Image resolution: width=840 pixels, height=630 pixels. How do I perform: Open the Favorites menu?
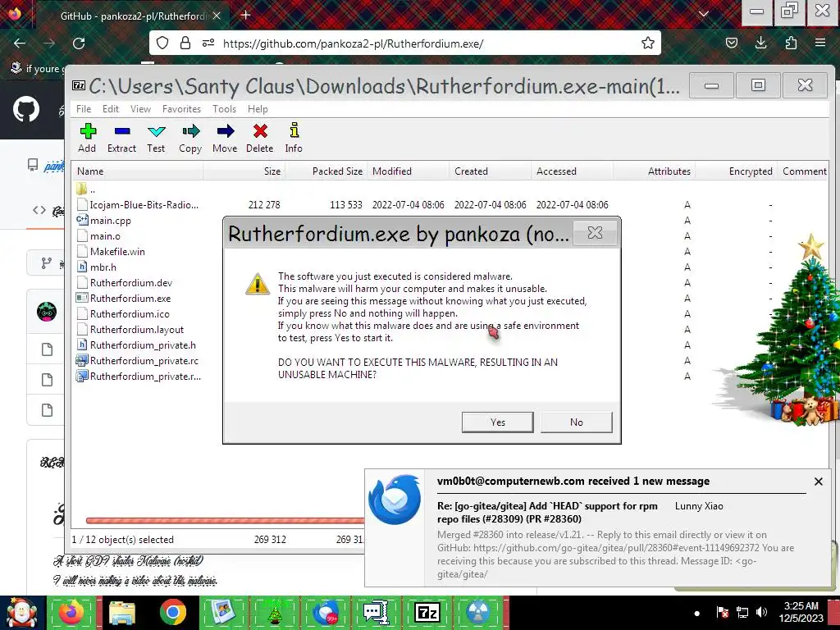pyautogui.click(x=181, y=109)
